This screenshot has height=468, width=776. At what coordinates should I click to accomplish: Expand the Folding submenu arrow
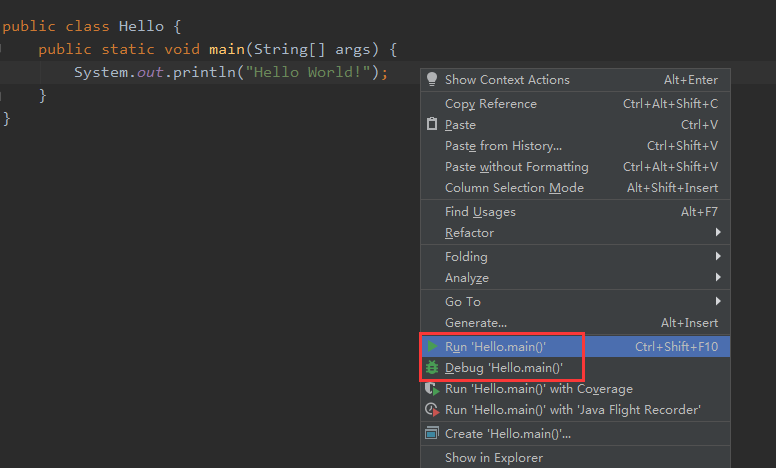pyautogui.click(x=718, y=256)
